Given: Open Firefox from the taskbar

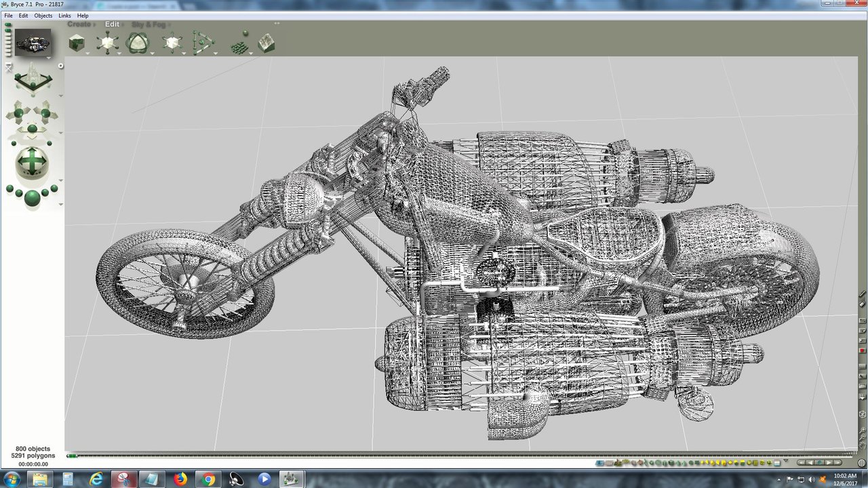Looking at the screenshot, I should coord(180,479).
